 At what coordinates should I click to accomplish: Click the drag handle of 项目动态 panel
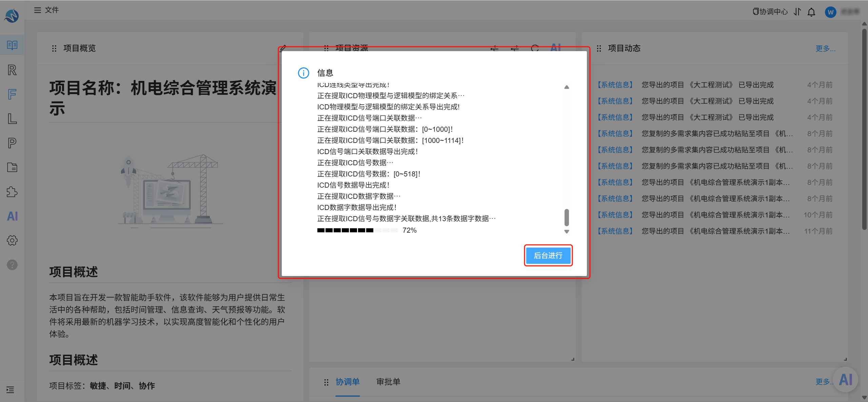pyautogui.click(x=599, y=48)
